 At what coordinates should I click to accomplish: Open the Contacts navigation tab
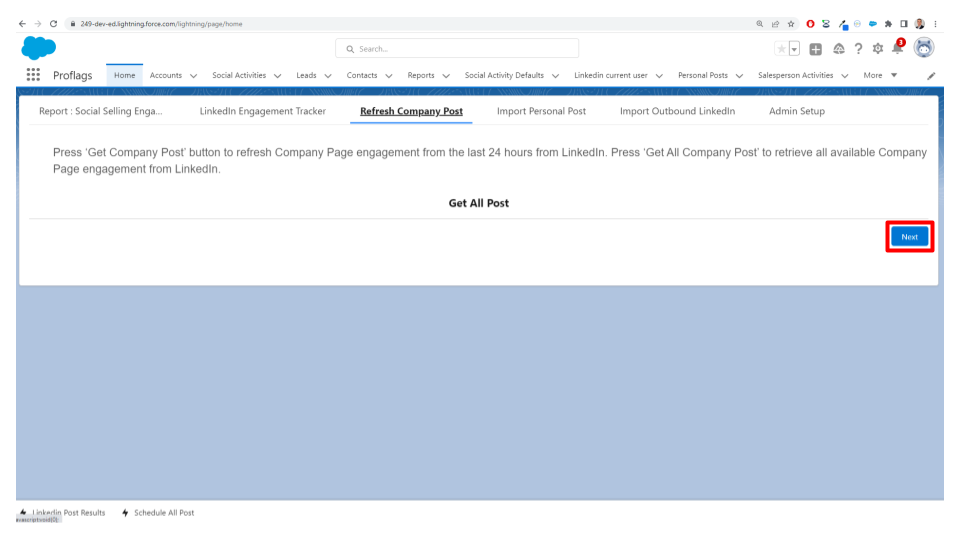click(362, 75)
